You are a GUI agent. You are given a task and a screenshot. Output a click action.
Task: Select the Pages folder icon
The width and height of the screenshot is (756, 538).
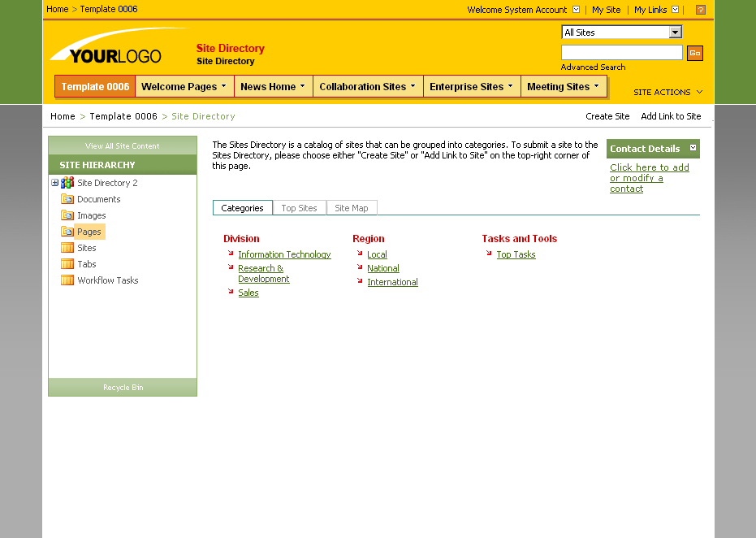click(67, 232)
